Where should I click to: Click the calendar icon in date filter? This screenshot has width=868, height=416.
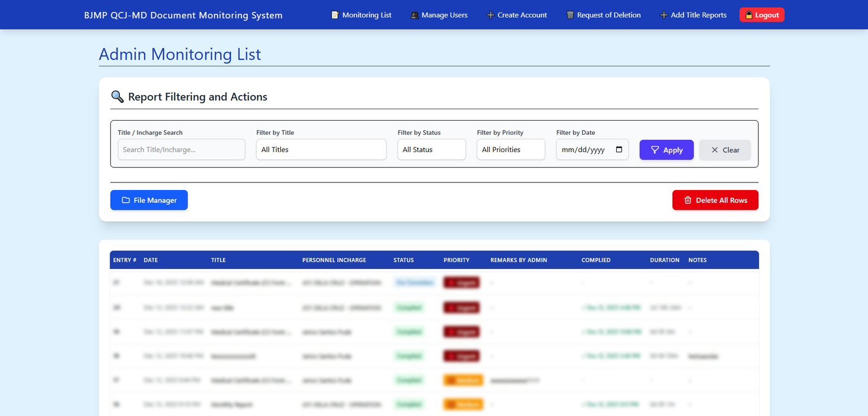coord(619,149)
